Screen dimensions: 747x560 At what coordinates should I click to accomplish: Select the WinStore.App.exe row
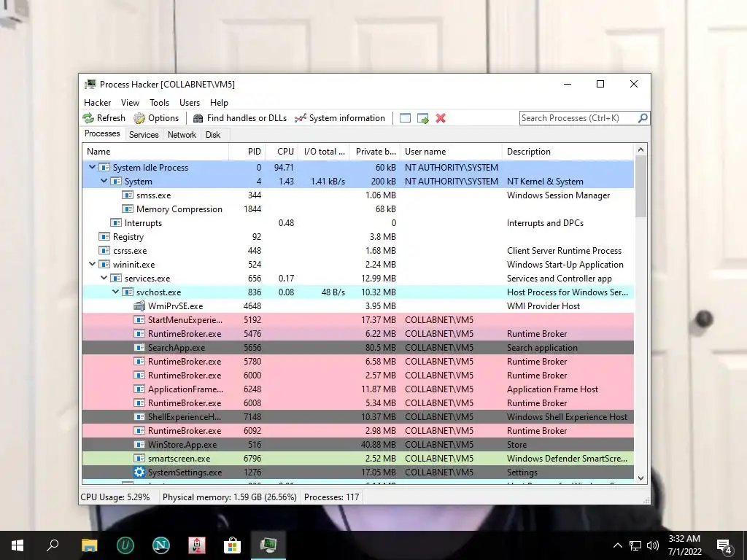click(358, 444)
